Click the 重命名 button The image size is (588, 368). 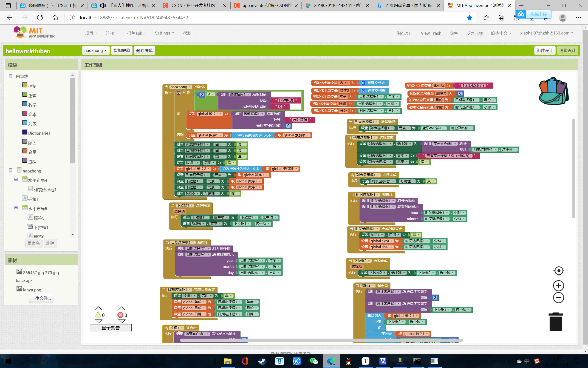pyautogui.click(x=34, y=243)
